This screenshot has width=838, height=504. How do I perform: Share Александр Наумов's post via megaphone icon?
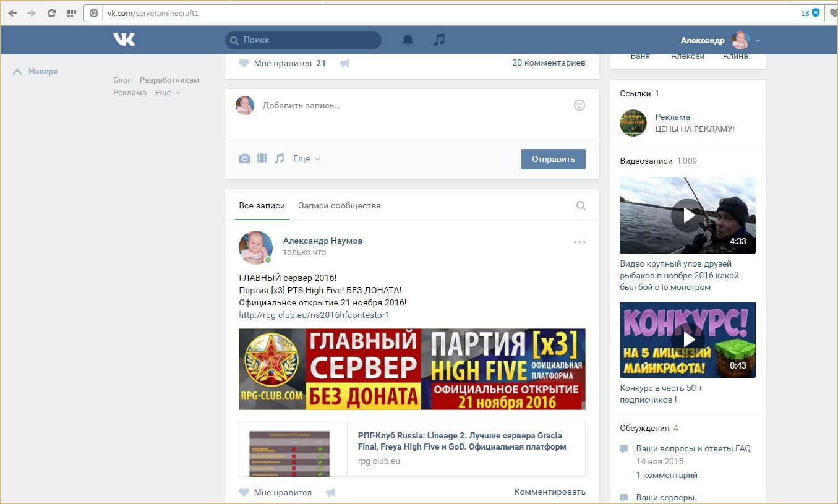tap(331, 492)
